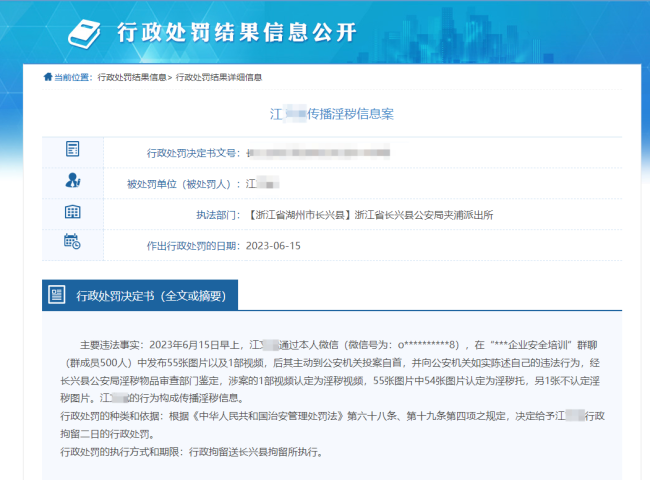Click the 行政处罚结果信息公开 site title
This screenshot has height=480, width=650.
pyautogui.click(x=236, y=32)
